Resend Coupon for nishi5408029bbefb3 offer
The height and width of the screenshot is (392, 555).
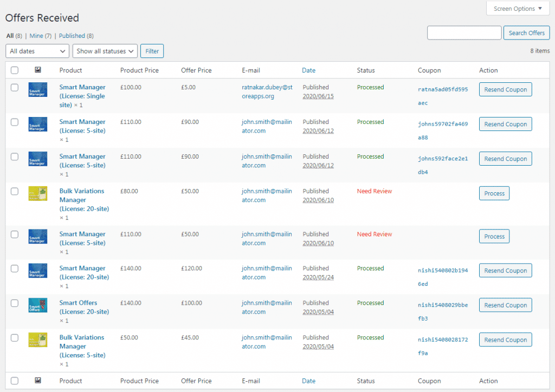pyautogui.click(x=506, y=305)
